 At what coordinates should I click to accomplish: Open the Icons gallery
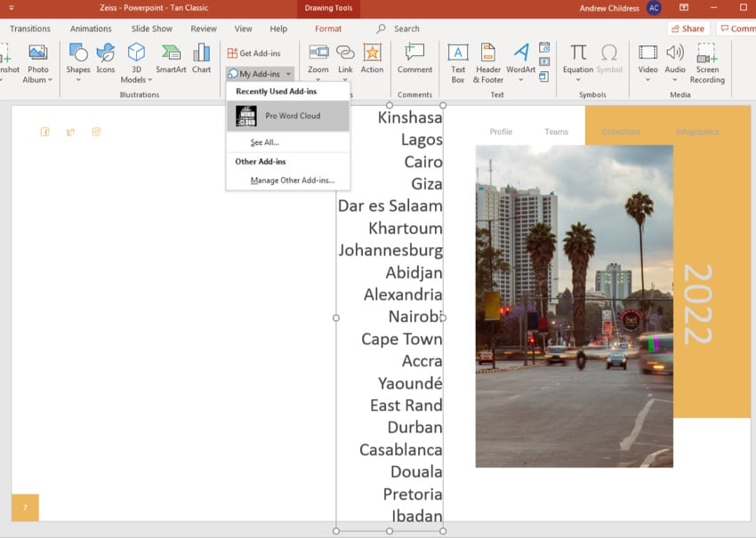point(106,58)
